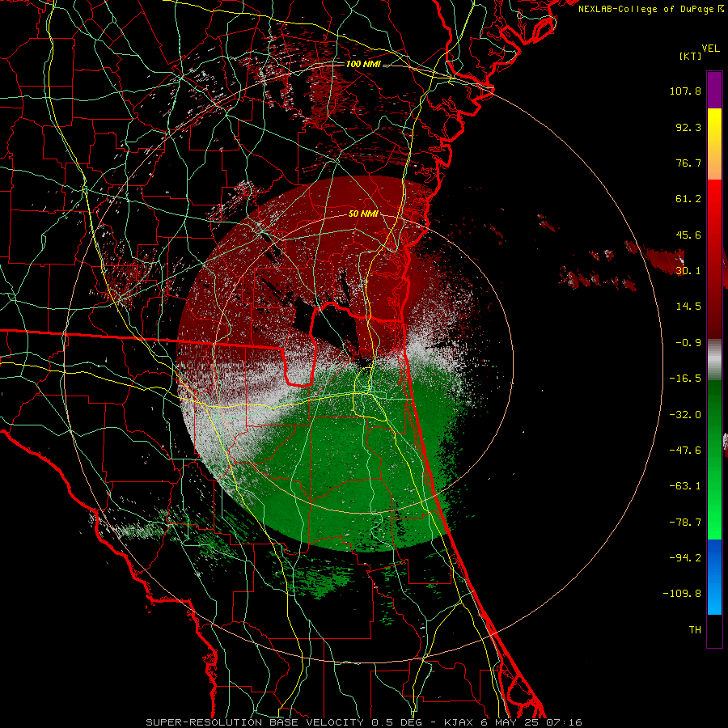Viewport: 728px width, 728px height.
Task: Pick the gray zero-velocity segment of the color bar
Action: 714,360
